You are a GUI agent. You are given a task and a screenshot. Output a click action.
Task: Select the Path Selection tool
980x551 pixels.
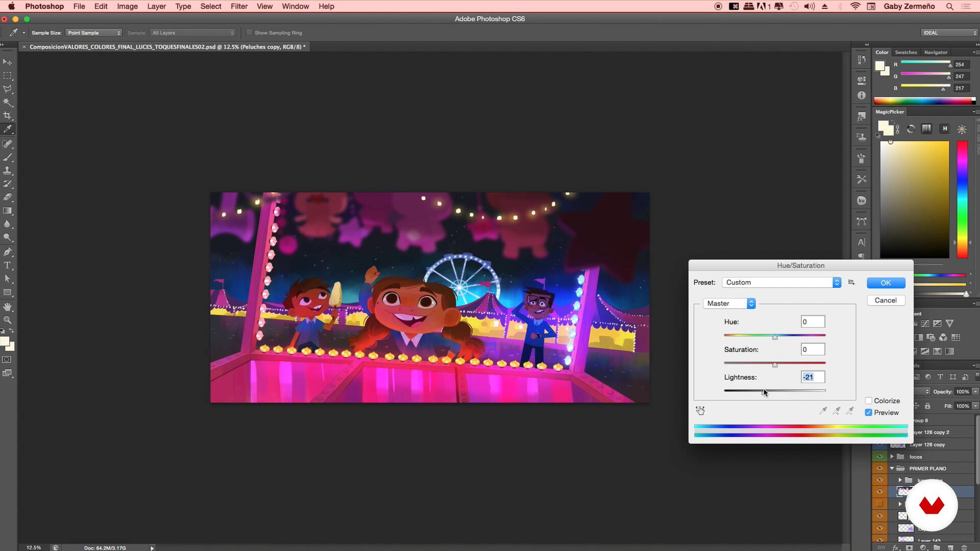pyautogui.click(x=8, y=279)
